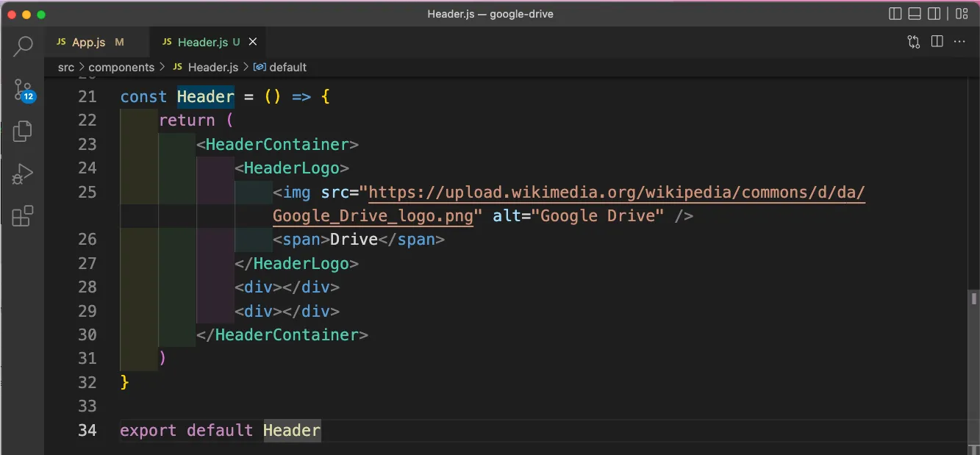Click the empty div on line 28
The height and width of the screenshot is (455, 980).
pyautogui.click(x=287, y=287)
